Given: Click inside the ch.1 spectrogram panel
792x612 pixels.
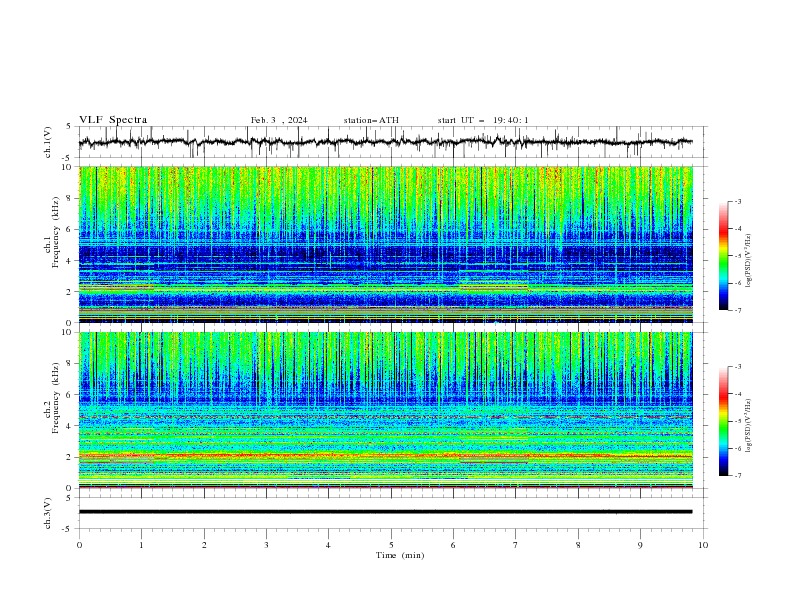Looking at the screenshot, I should [385, 244].
